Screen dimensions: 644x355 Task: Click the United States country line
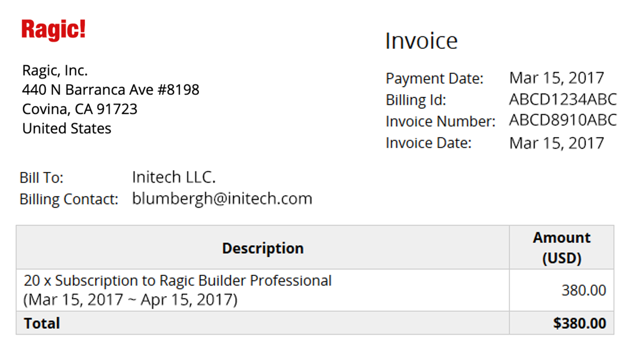coord(67,129)
